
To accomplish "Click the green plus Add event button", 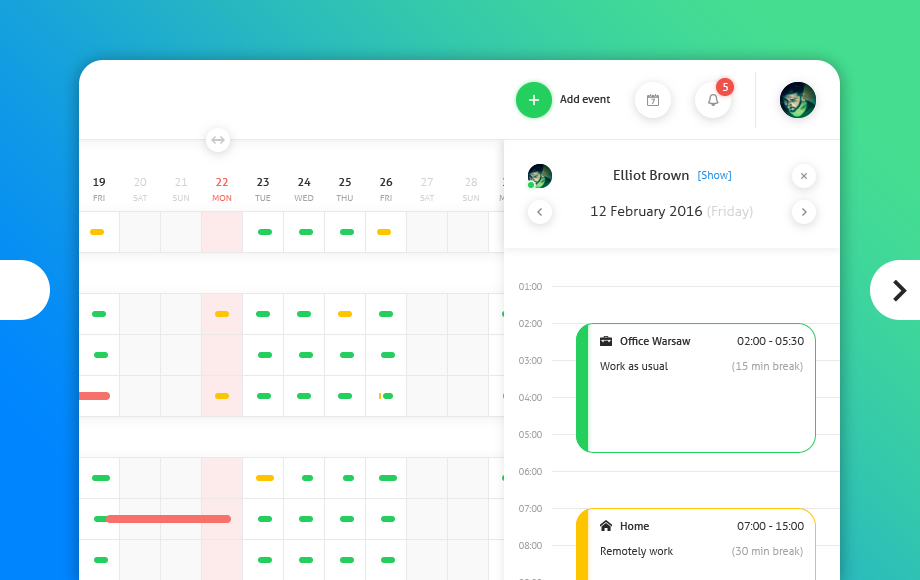I will [533, 100].
